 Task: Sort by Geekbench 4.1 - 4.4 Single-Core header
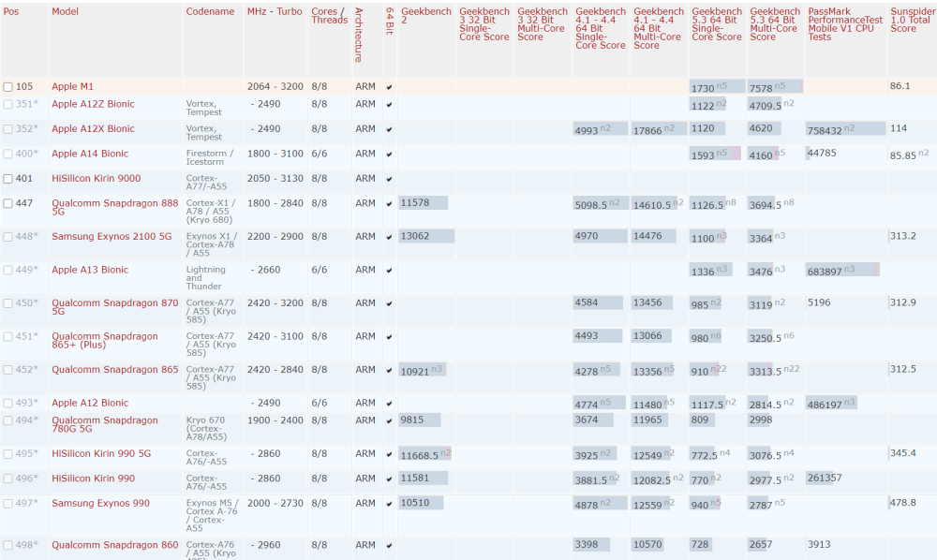click(601, 28)
